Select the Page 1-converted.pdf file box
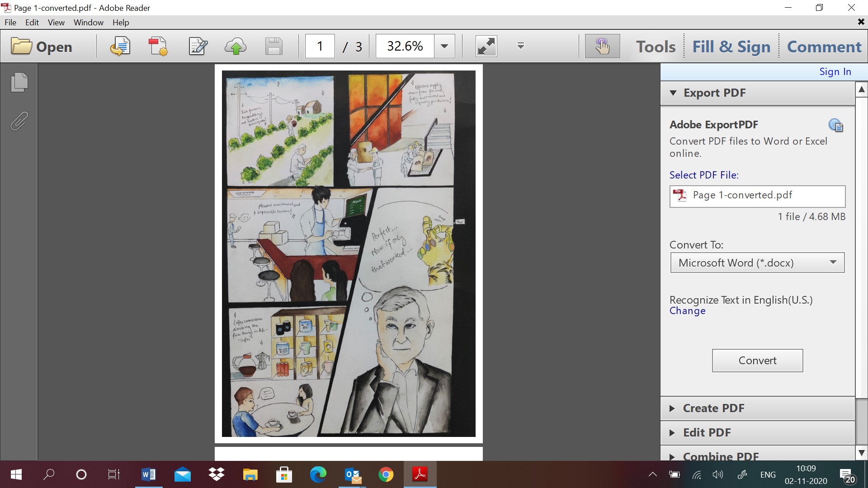Image resolution: width=868 pixels, height=488 pixels. click(757, 196)
